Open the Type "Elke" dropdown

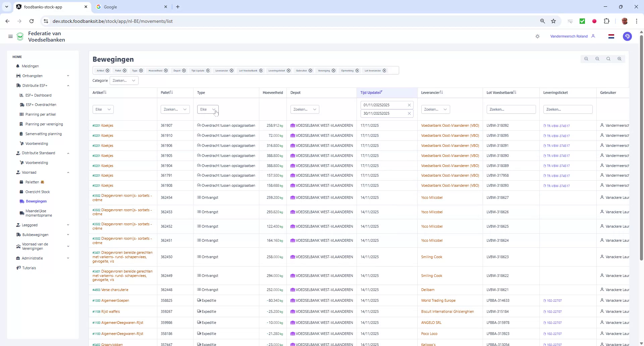(208, 109)
